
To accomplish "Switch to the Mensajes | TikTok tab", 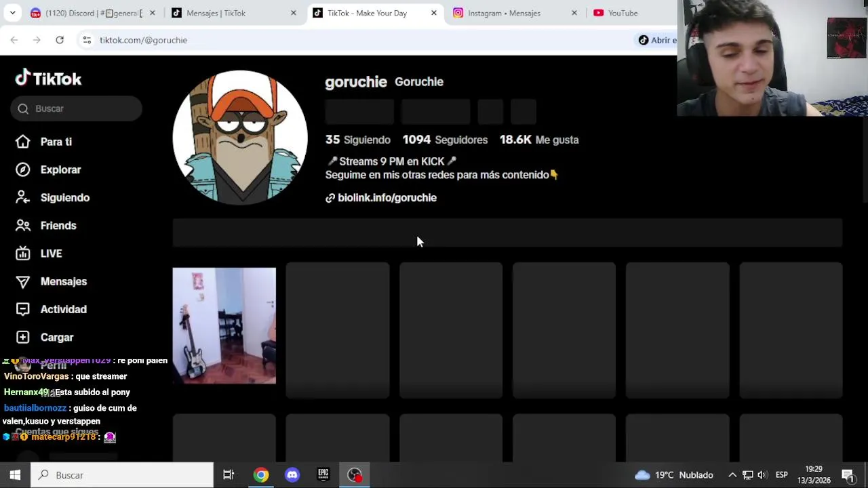I will tap(234, 13).
